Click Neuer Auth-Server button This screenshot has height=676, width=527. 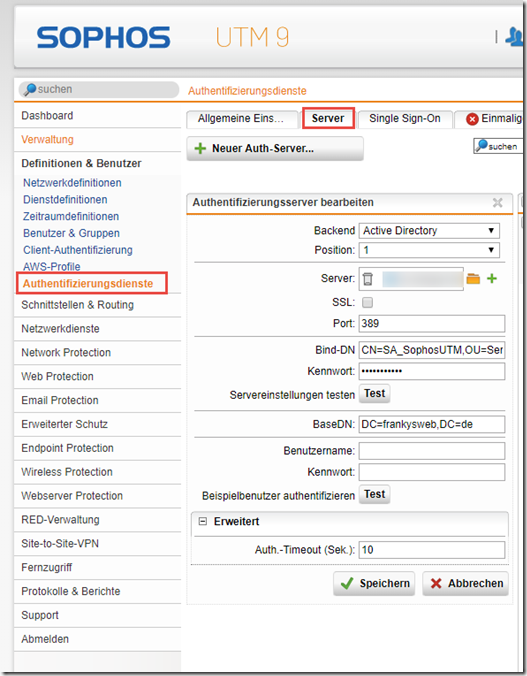click(275, 149)
